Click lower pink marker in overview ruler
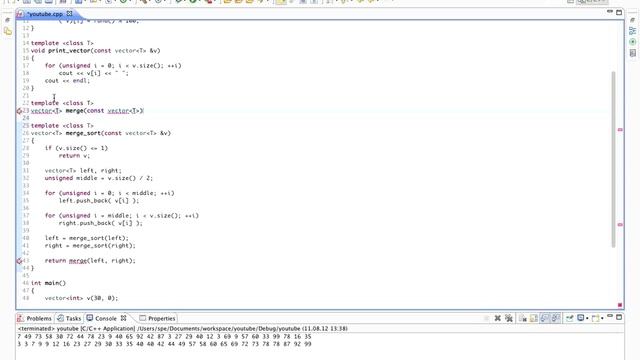This screenshot has height=360, width=640. [x=620, y=224]
